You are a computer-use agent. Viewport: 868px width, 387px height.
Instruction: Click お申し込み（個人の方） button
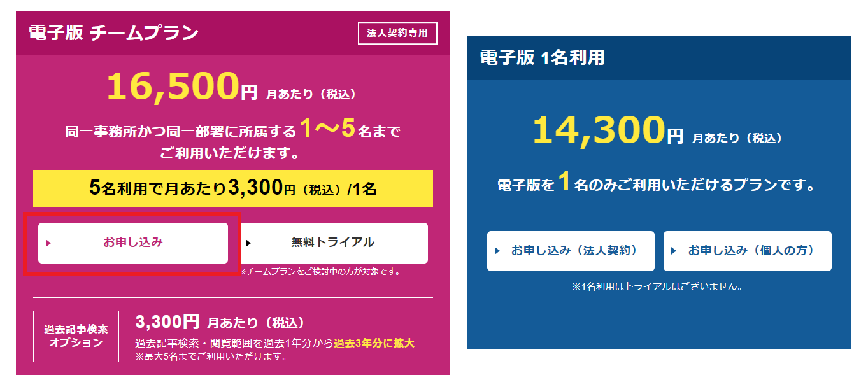click(x=748, y=251)
